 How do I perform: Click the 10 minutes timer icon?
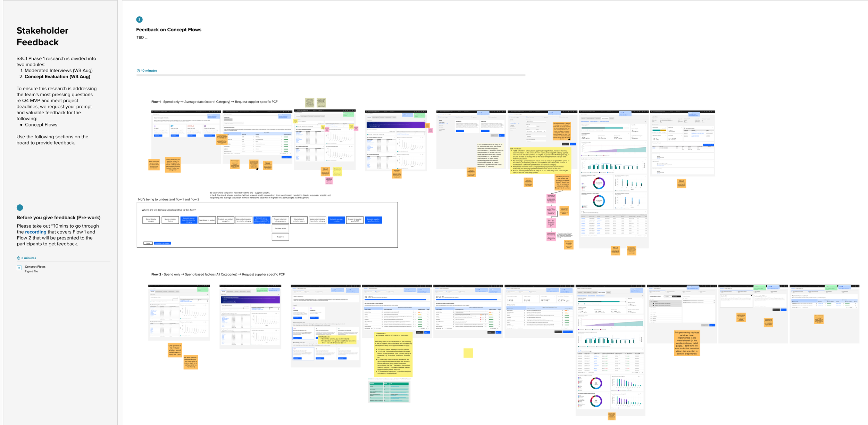[138, 71]
